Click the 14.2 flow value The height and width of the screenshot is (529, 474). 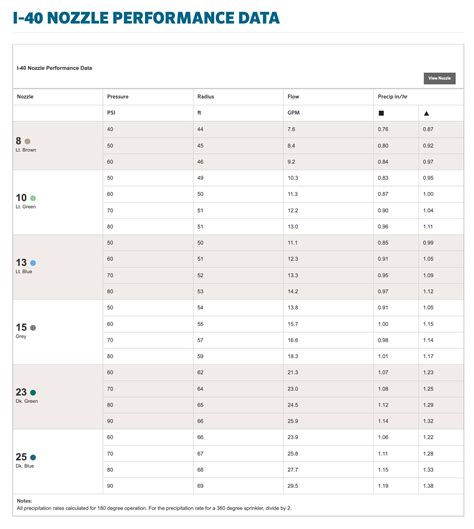pyautogui.click(x=292, y=291)
